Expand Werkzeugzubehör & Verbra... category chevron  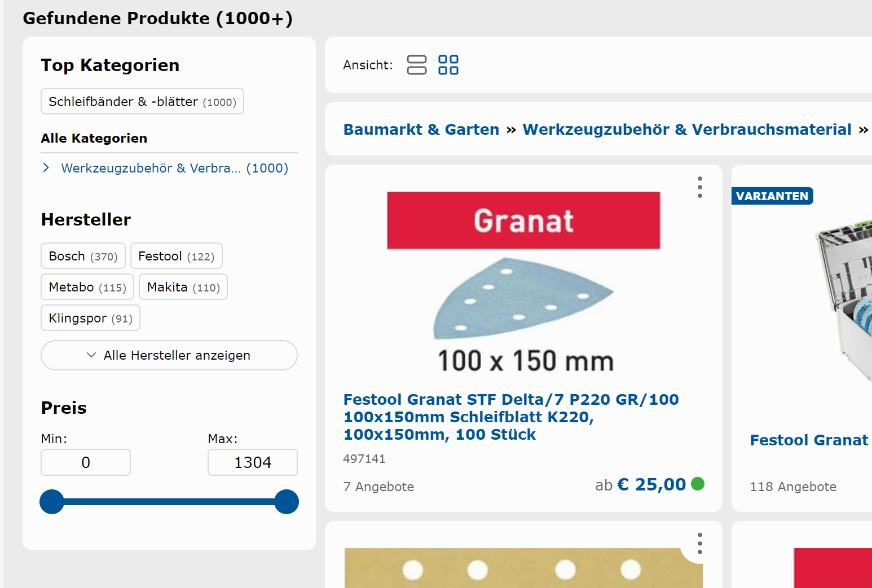click(x=46, y=168)
